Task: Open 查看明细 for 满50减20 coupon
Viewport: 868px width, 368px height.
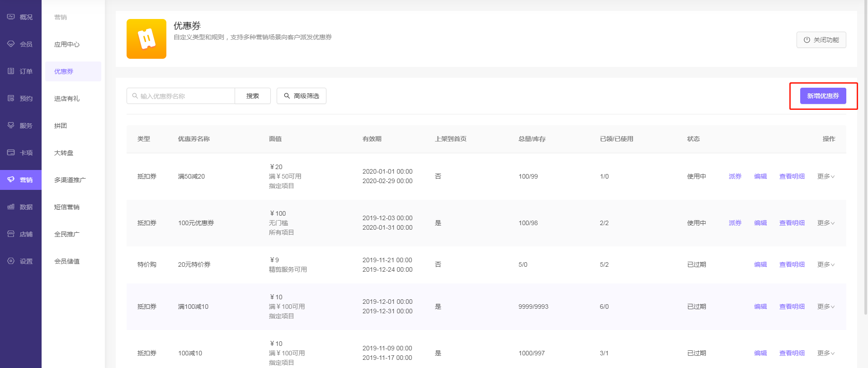Action: pos(792,176)
